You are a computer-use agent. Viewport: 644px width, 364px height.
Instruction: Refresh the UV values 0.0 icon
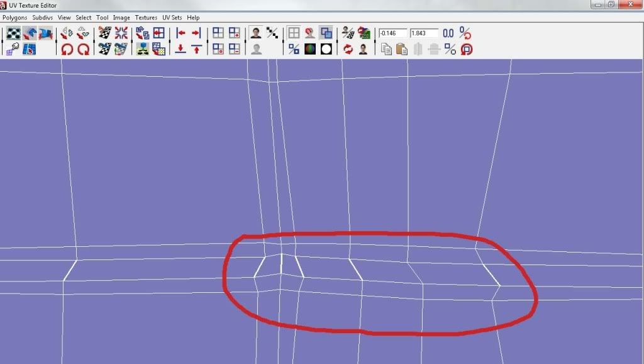(448, 33)
